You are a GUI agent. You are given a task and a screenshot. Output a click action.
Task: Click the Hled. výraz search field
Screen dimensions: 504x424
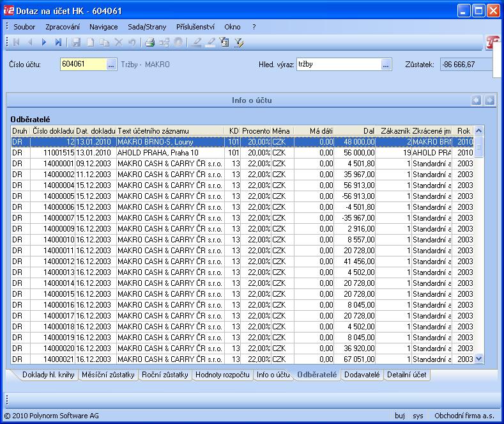[x=339, y=65]
